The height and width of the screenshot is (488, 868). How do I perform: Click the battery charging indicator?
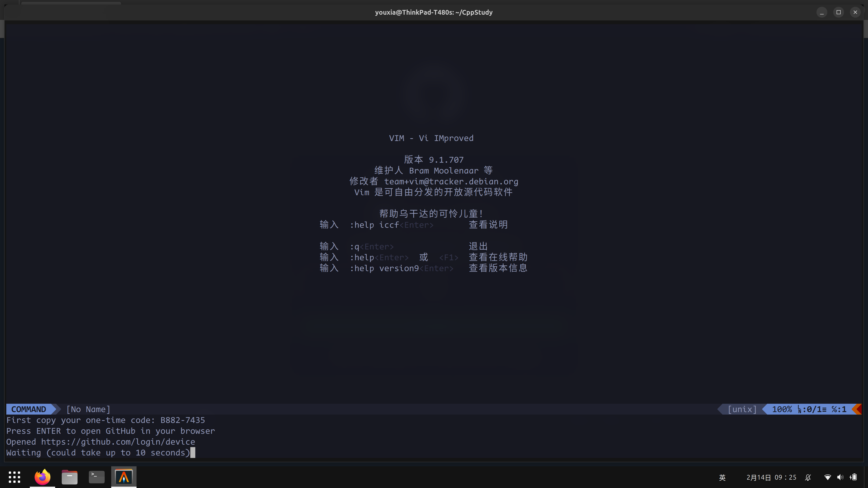[854, 477]
